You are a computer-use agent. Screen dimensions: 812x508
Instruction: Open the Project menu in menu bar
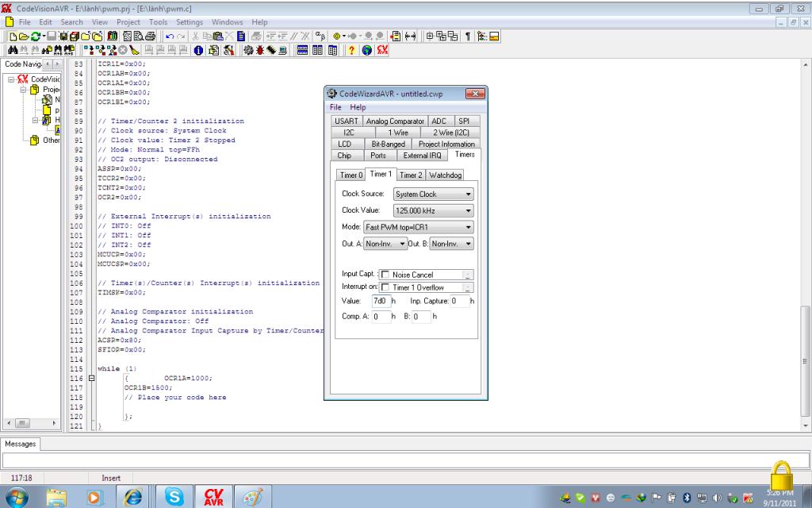[x=128, y=22]
